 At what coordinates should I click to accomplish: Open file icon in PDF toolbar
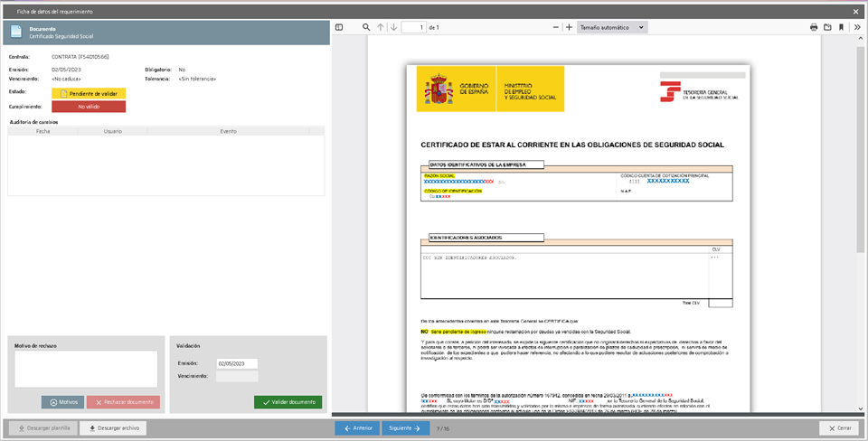click(x=827, y=27)
